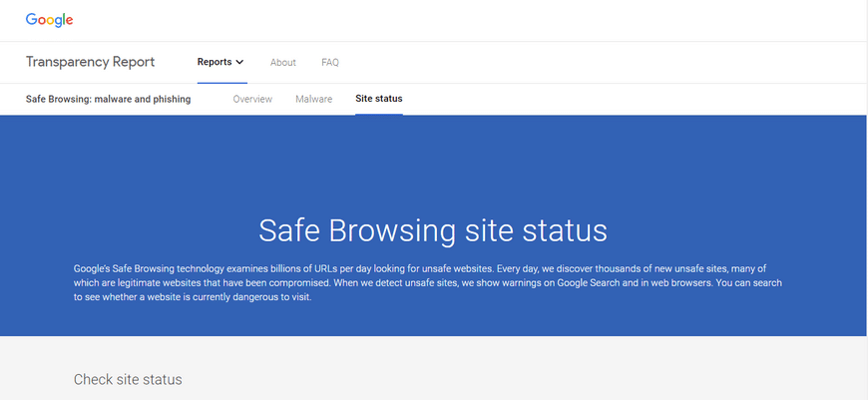Switch to the Overview tab
868x400 pixels.
tap(252, 99)
